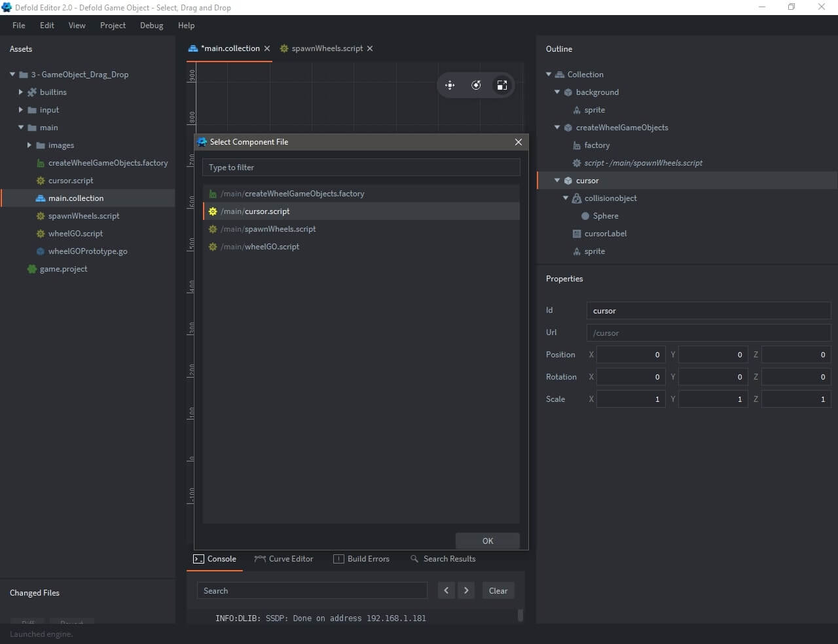Click spawnWheels.script gear icon in Assets

tap(41, 216)
